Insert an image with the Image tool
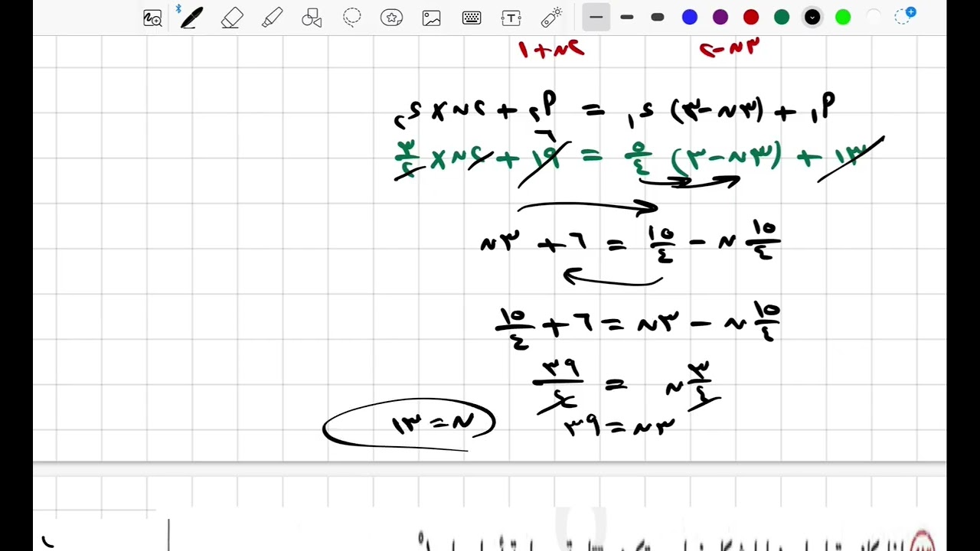Screen dimensions: 980x551 (x=431, y=18)
